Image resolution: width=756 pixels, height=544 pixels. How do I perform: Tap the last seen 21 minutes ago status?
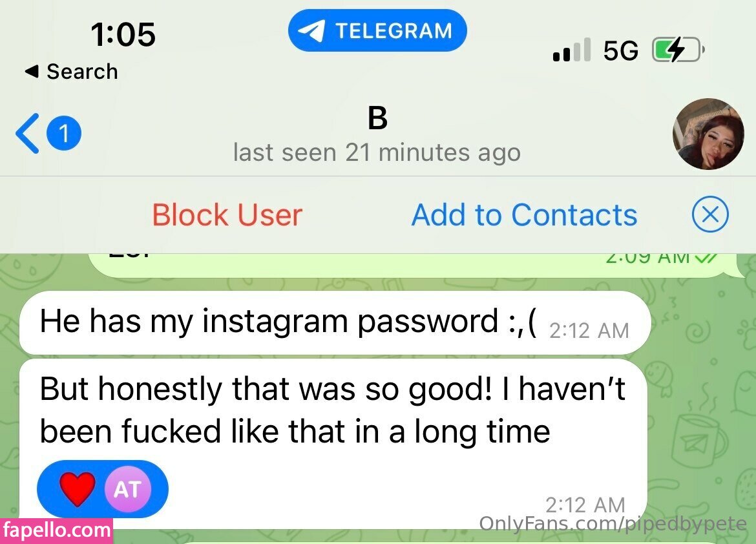377,153
